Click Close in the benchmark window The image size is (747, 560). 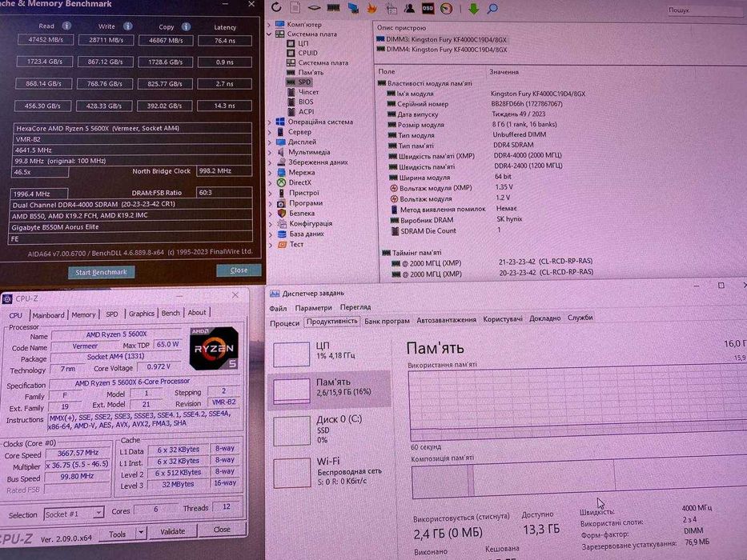(x=239, y=270)
